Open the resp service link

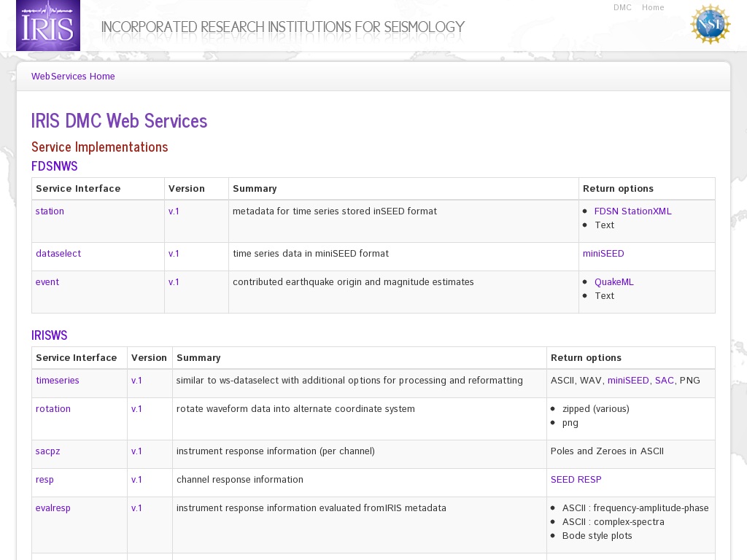pos(44,480)
